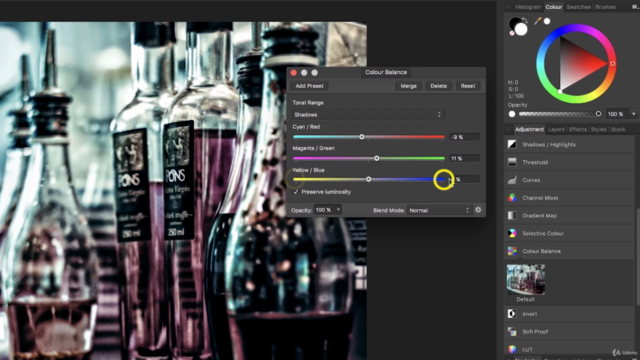Select Threshold in the adjustment list
Image resolution: width=640 pixels, height=360 pixels.
click(x=569, y=162)
